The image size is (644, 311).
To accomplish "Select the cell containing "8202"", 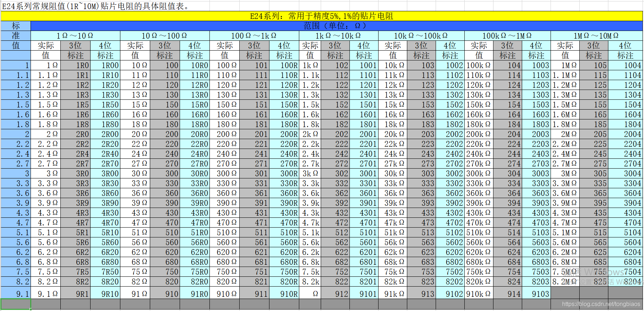I will pyautogui.click(x=450, y=282).
